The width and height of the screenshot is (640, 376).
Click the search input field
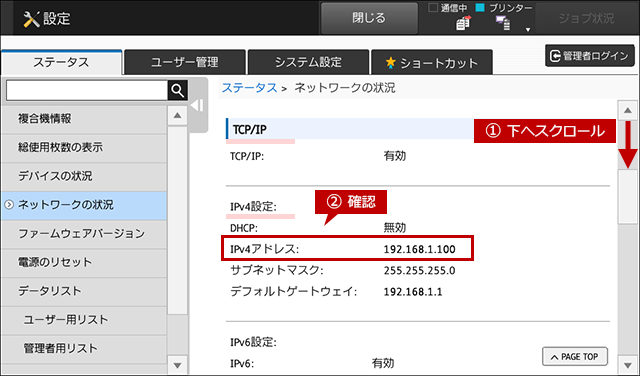click(x=87, y=90)
